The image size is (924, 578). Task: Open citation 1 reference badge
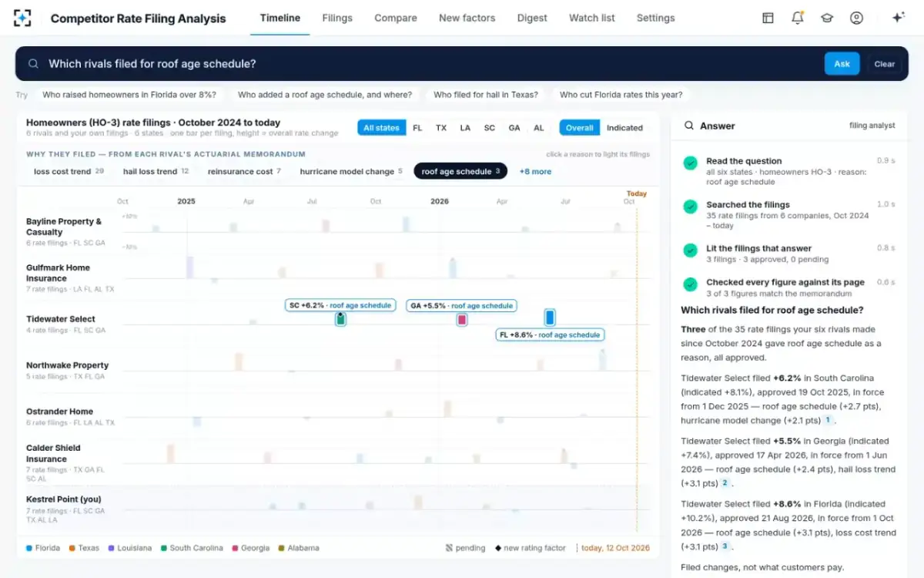point(828,420)
